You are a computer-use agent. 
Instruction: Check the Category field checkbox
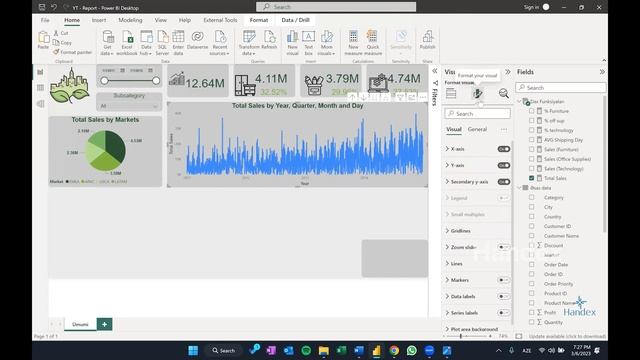[531, 197]
